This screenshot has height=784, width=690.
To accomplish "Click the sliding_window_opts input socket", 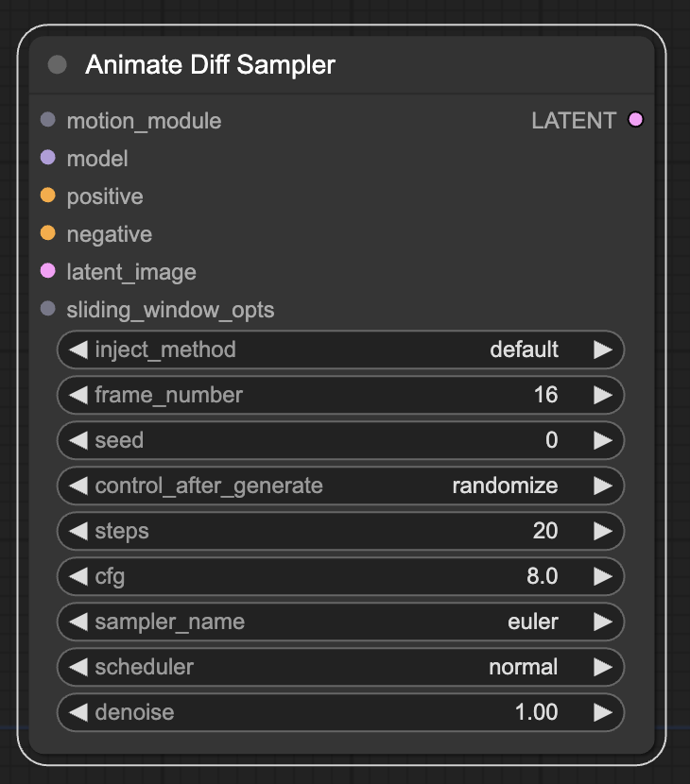I will tap(48, 310).
